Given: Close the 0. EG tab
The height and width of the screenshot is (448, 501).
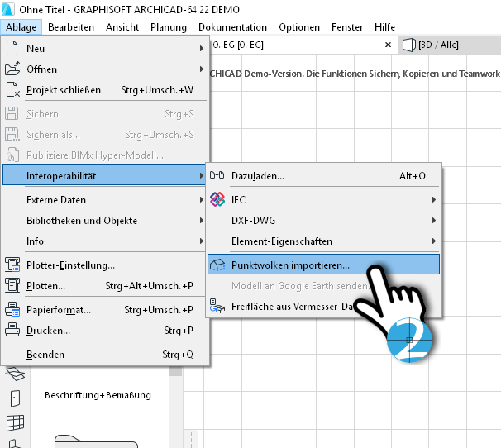Looking at the screenshot, I should (388, 45).
